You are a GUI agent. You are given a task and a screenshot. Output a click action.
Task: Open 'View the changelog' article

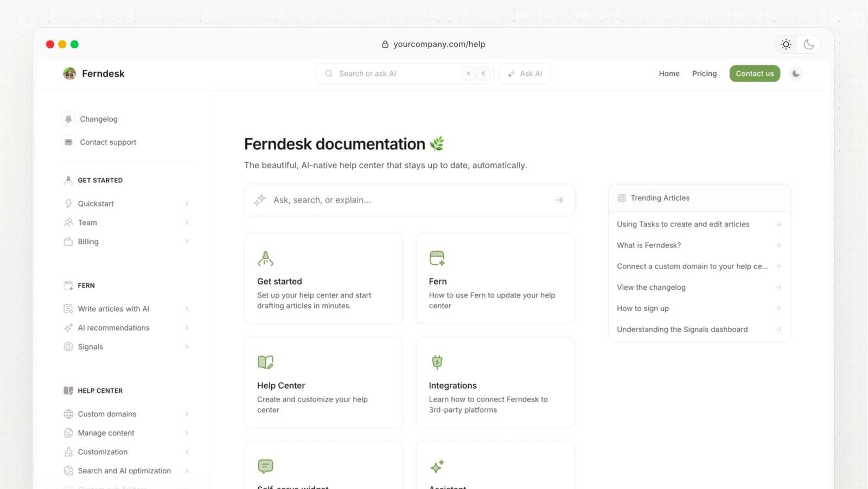tap(699, 288)
